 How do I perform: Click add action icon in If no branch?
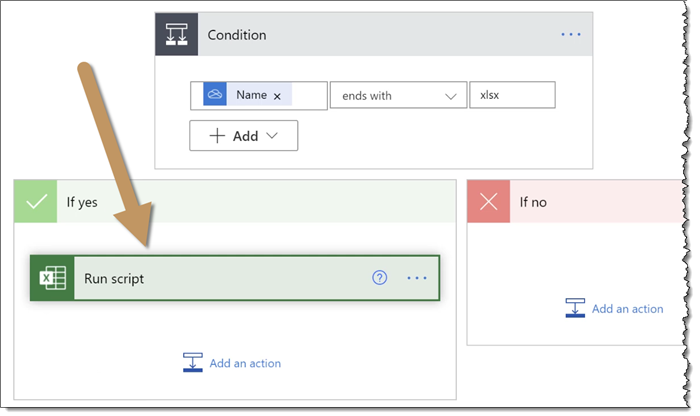[x=575, y=308]
